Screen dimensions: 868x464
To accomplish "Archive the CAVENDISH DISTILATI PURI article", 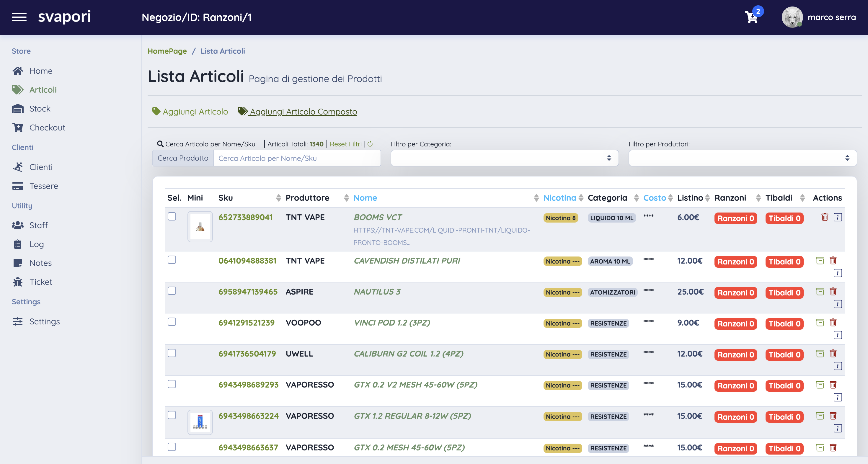I will point(820,260).
